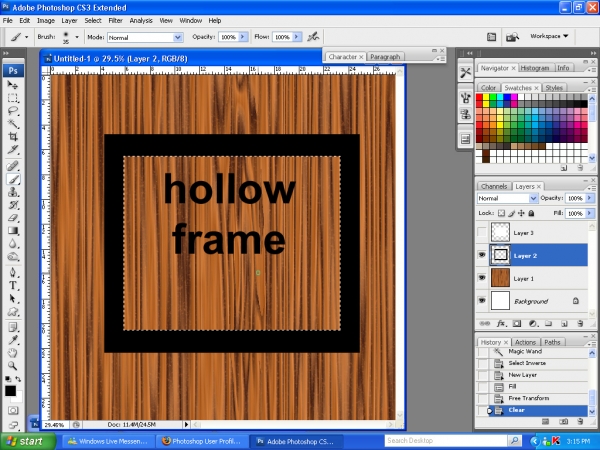Screen dimensions: 600x450
Task: Open Windows Live Messenger taskbar button
Action: click(x=108, y=442)
